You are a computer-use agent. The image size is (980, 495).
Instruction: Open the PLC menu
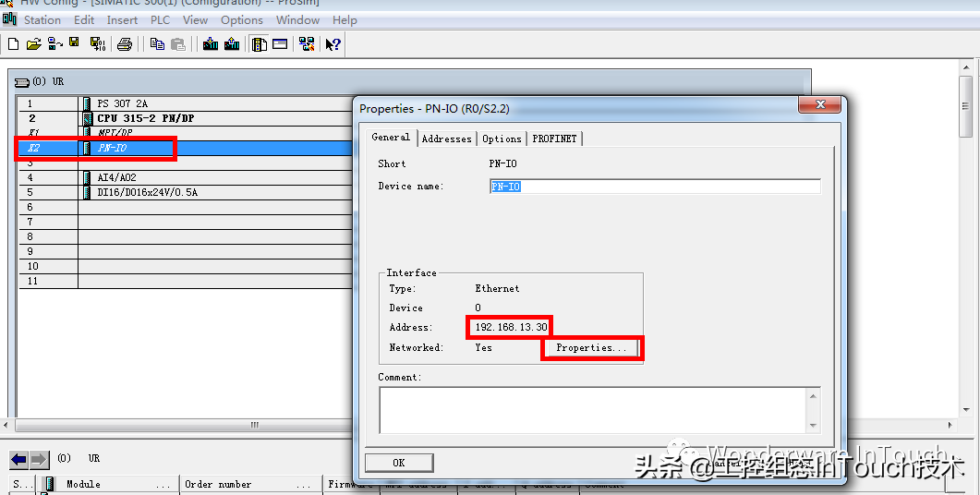(x=162, y=19)
